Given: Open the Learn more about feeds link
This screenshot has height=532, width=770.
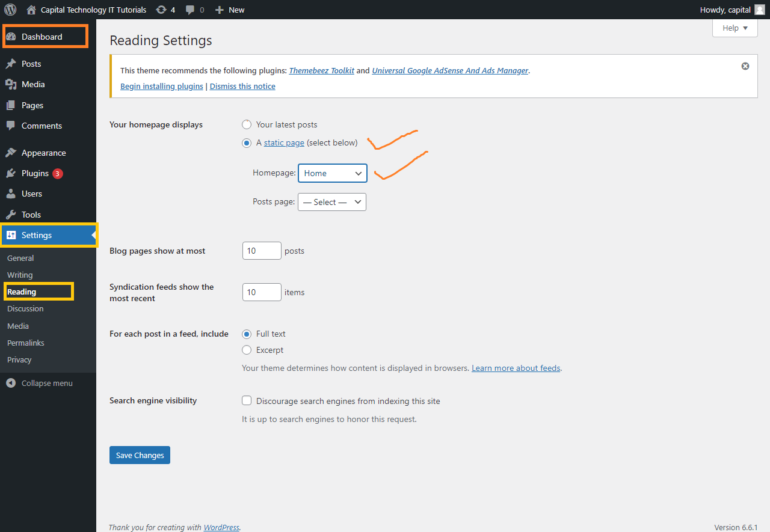Looking at the screenshot, I should click(516, 368).
